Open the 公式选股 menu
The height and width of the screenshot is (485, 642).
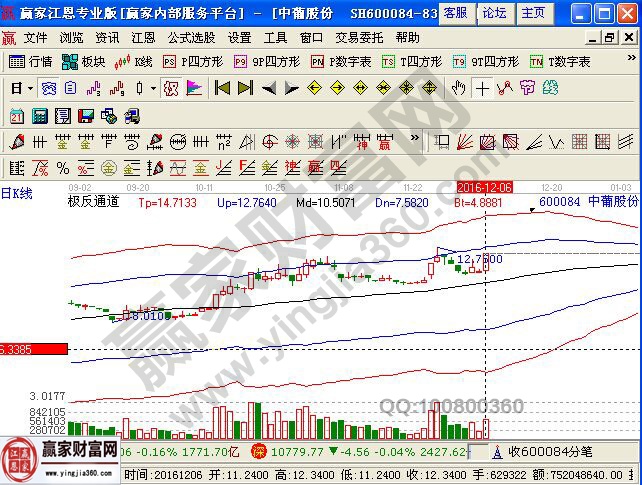[191, 38]
